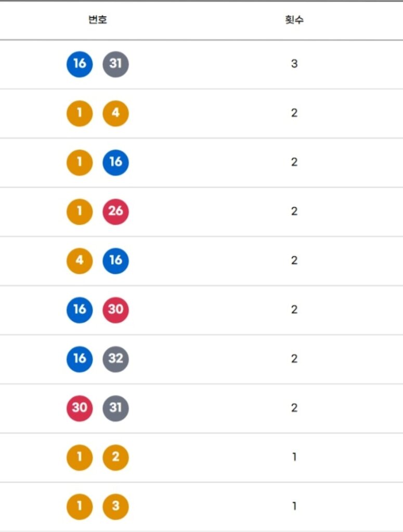Click the 번호 column header
403x532 pixels.
coord(98,20)
